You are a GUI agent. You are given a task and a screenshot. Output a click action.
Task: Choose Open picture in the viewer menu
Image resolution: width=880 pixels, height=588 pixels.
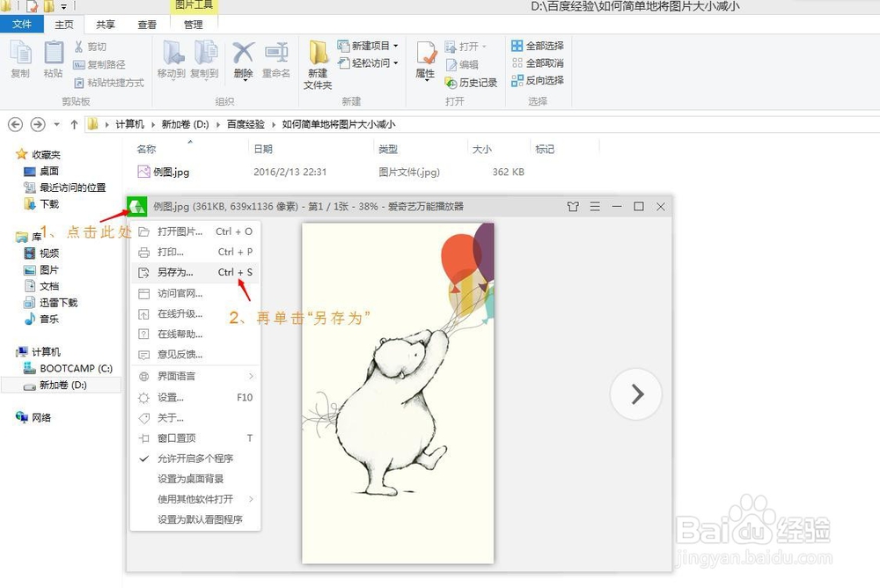point(195,232)
